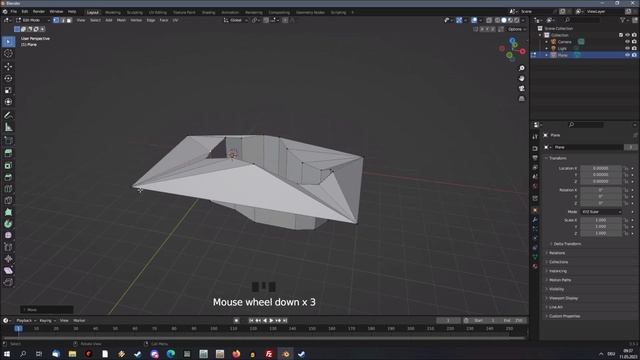Select the Poly Build tool

[8, 212]
